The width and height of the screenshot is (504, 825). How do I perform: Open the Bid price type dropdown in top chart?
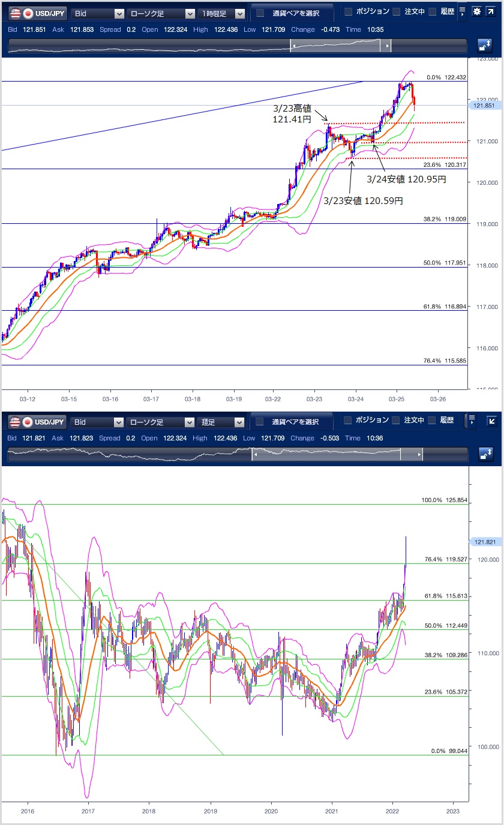click(x=98, y=13)
